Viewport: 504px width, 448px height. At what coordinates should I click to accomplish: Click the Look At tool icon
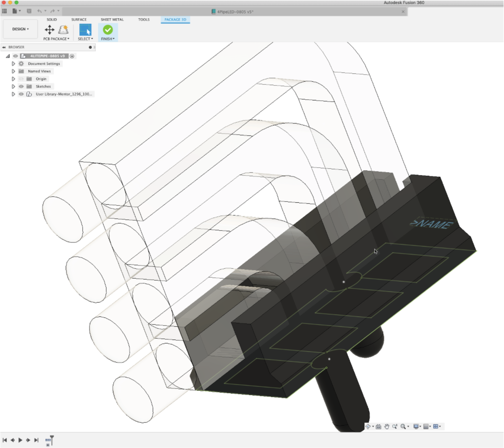[378, 426]
